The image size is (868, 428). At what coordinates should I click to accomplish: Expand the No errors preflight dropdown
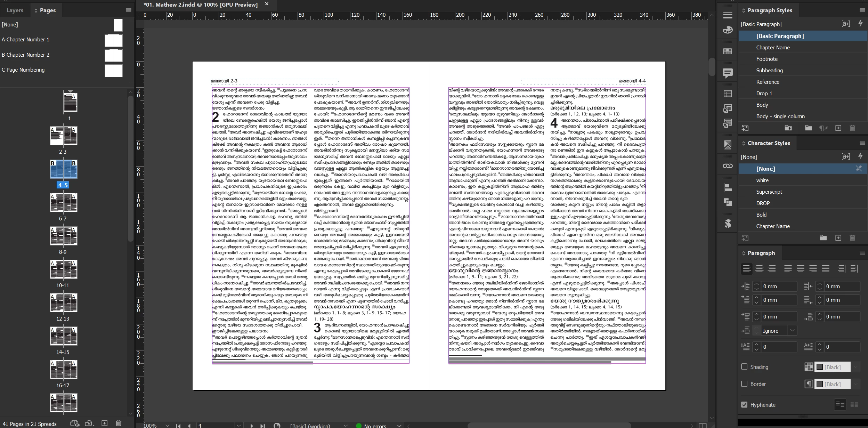coord(399,426)
